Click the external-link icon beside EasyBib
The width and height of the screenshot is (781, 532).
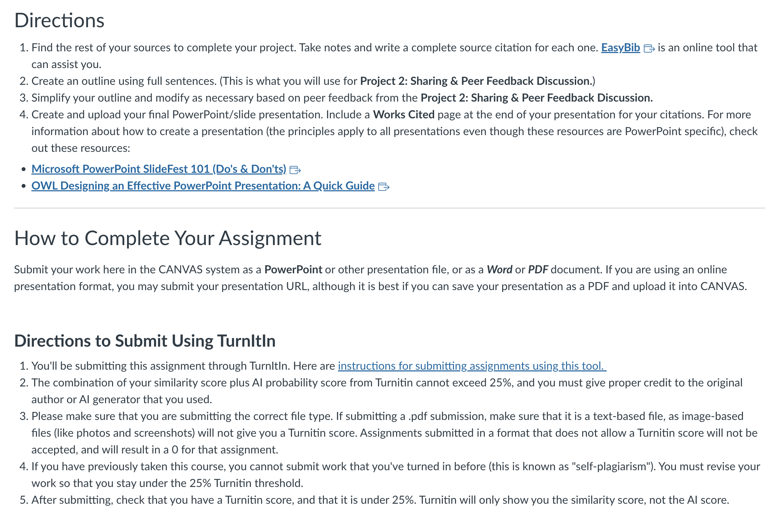click(649, 49)
